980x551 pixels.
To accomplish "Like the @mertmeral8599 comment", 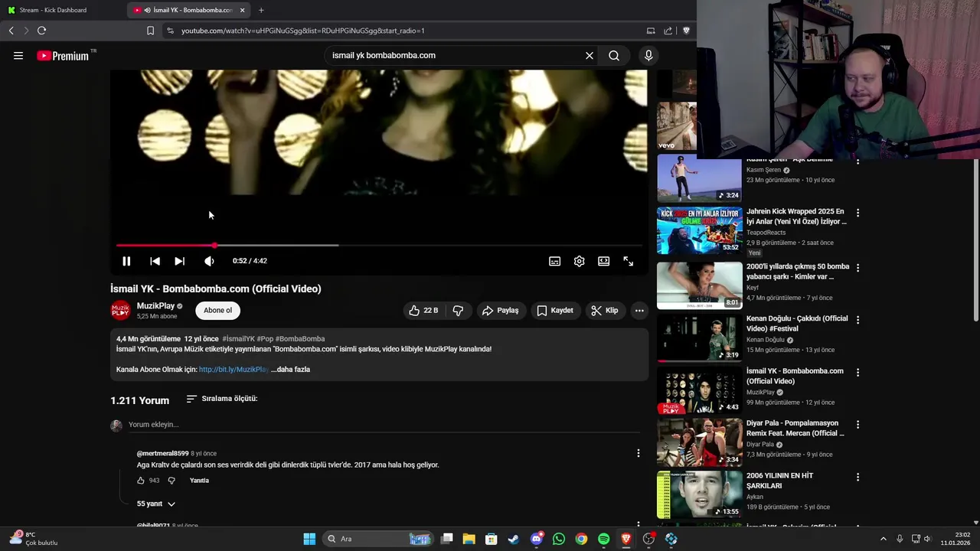I will (x=141, y=481).
